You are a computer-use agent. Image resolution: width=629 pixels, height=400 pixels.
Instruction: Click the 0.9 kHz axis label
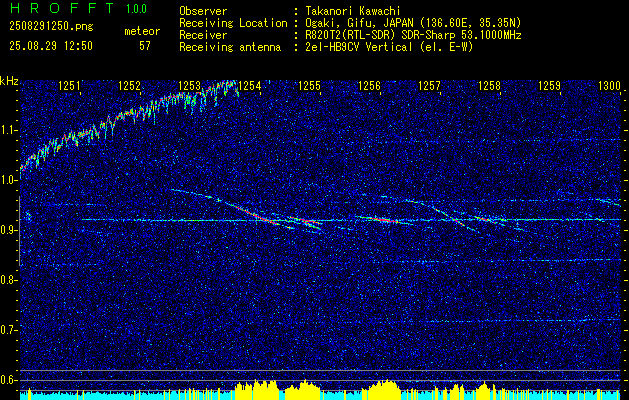9,230
